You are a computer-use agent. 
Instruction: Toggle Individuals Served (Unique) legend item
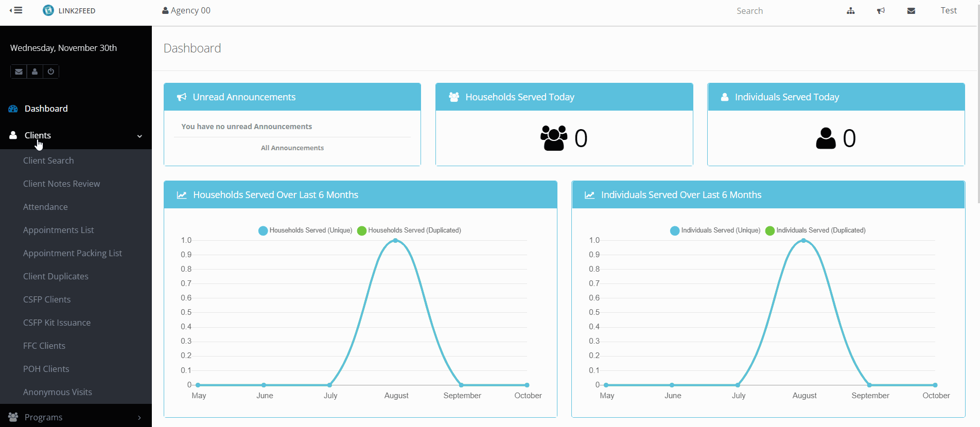pos(715,230)
